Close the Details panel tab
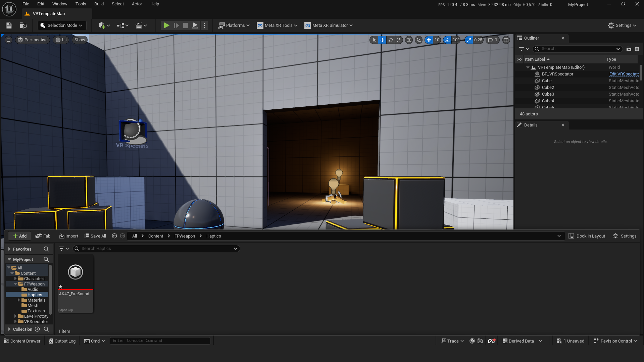Image resolution: width=644 pixels, height=362 pixels. click(x=563, y=125)
